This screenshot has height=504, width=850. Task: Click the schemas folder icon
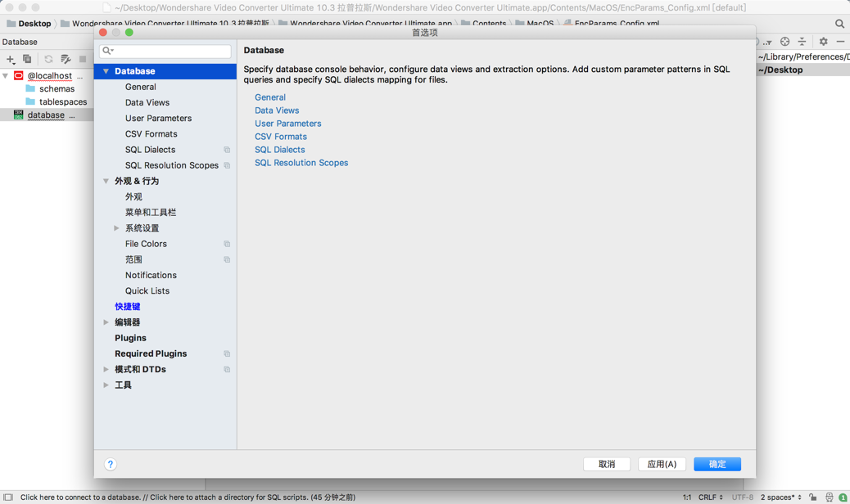(30, 88)
